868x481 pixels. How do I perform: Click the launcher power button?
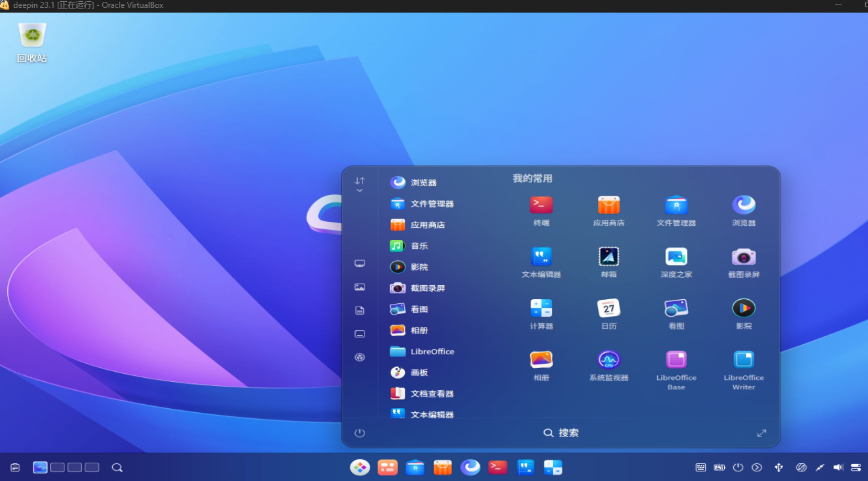360,433
